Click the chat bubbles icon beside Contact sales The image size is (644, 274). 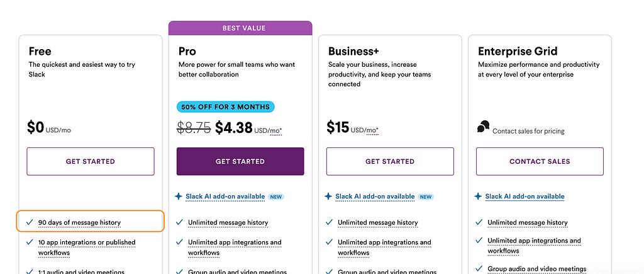483,128
